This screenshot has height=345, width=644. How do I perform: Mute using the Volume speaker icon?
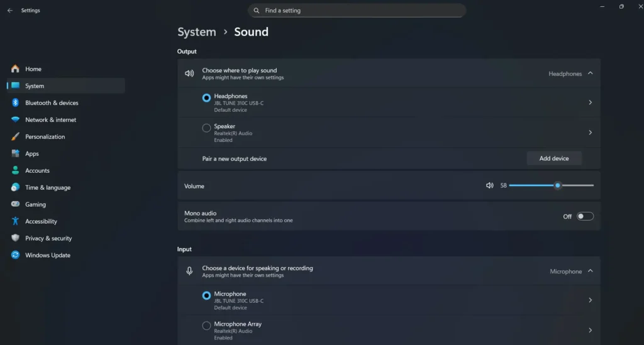click(489, 185)
